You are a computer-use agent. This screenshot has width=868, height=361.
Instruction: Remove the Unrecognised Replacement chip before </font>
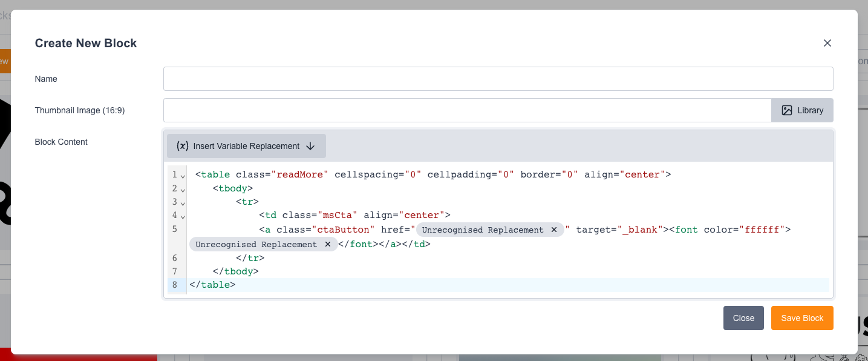tap(327, 245)
